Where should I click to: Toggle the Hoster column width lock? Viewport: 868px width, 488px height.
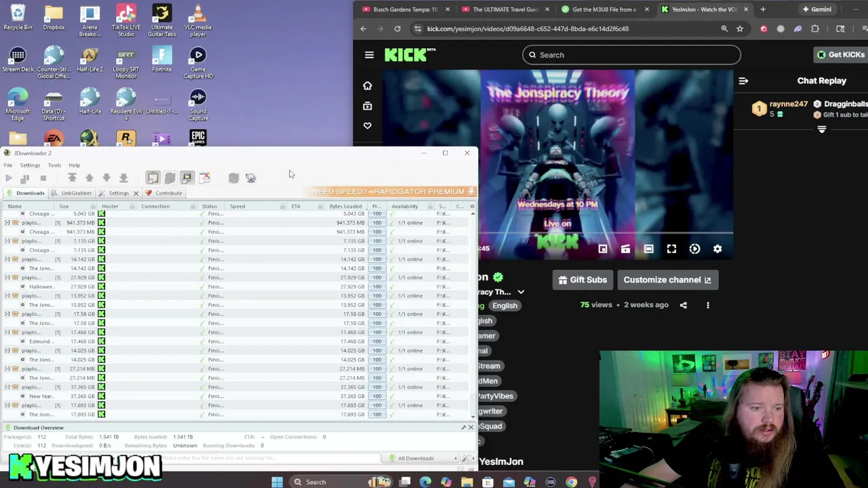pyautogui.click(x=133, y=206)
